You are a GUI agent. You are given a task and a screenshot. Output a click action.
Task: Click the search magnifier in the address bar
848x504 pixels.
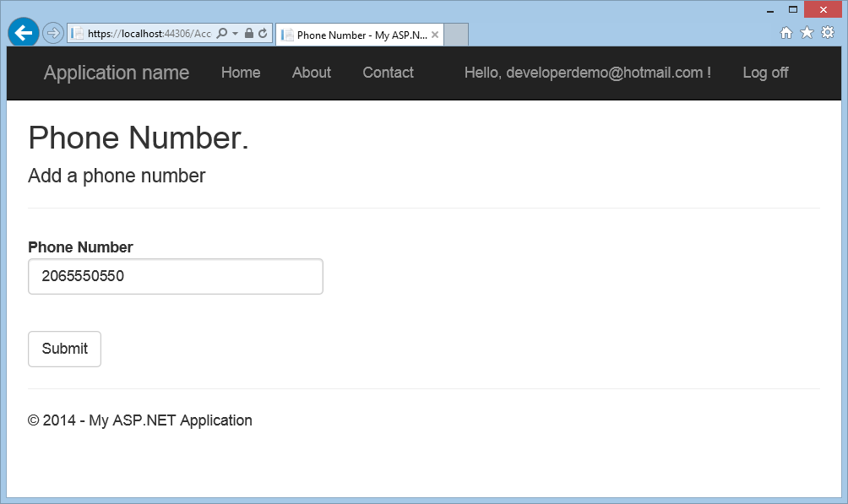222,32
